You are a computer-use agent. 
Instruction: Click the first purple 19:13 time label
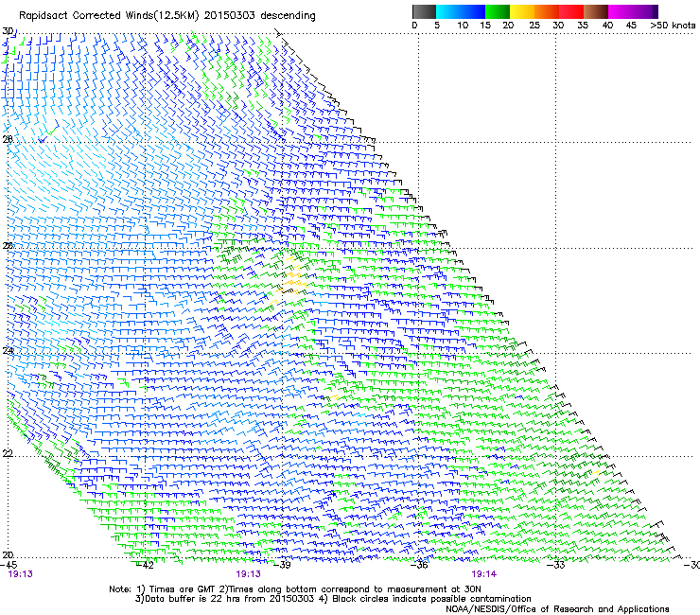click(x=21, y=574)
